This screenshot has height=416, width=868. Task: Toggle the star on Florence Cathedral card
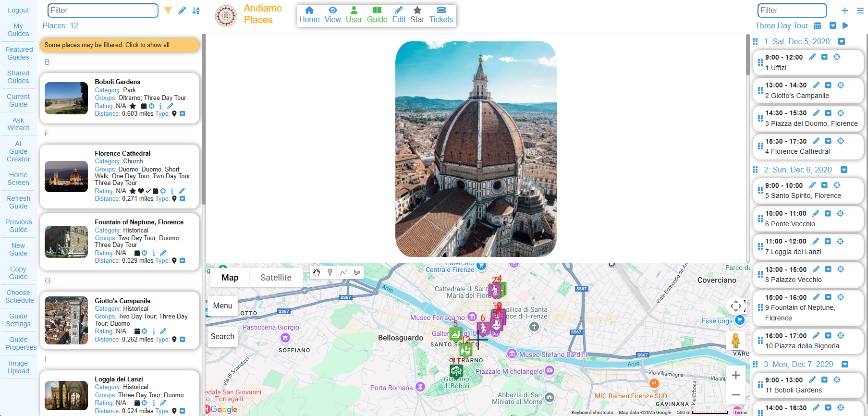point(133,191)
